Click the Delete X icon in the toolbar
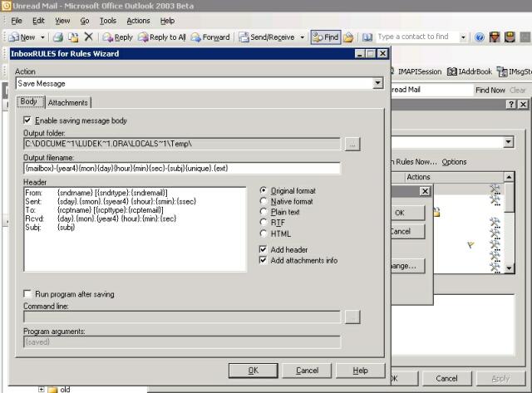 (88, 37)
